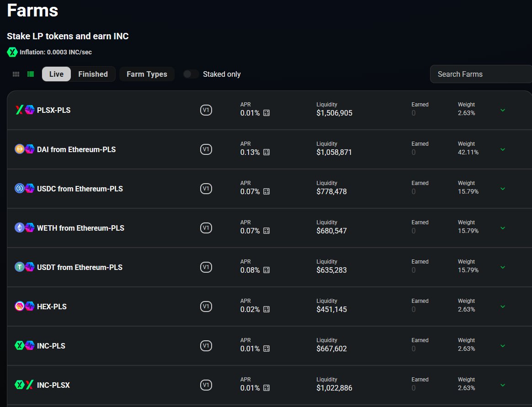The height and width of the screenshot is (407, 532).
Task: Click the 0.02% APR value
Action: (250, 309)
